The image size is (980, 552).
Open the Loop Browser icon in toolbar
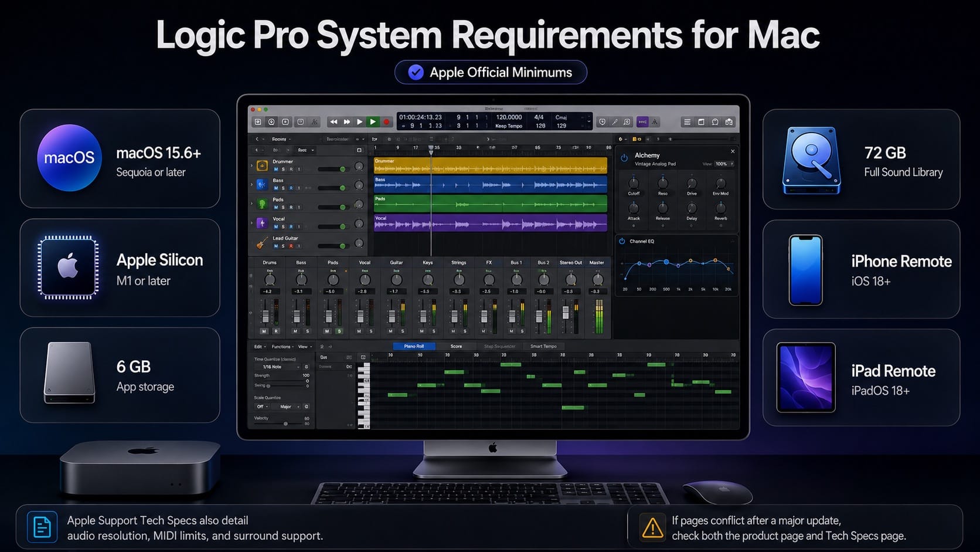[715, 122]
